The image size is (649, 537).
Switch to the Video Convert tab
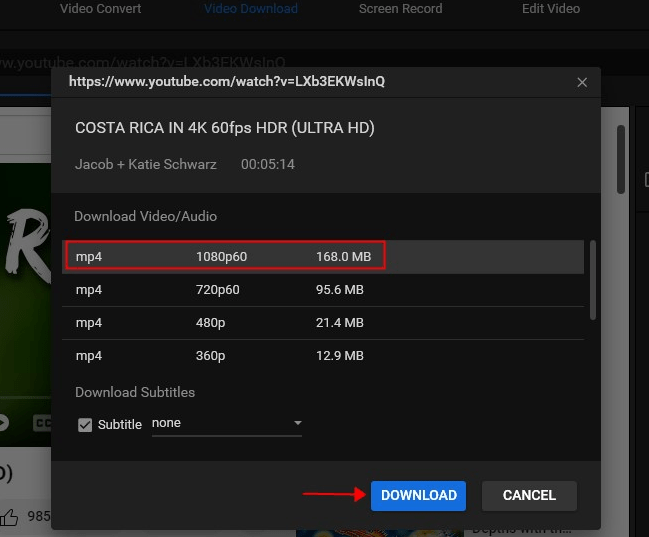(100, 9)
